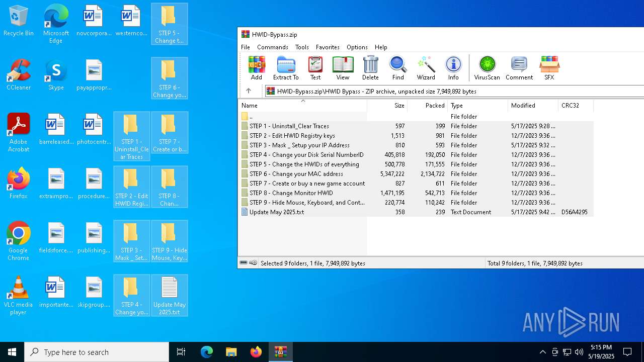Screen dimensions: 644x362
Task: Open the View toolbar button
Action: (343, 68)
